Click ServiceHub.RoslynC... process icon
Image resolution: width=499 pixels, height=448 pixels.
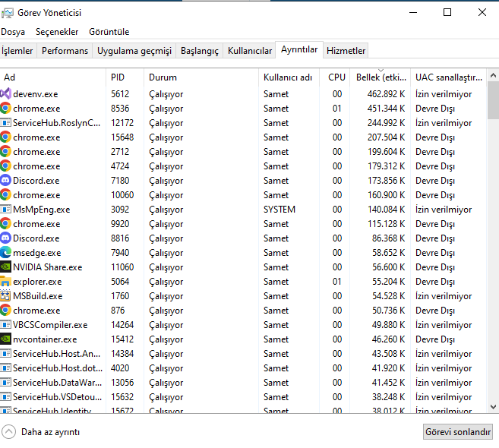pos(6,123)
